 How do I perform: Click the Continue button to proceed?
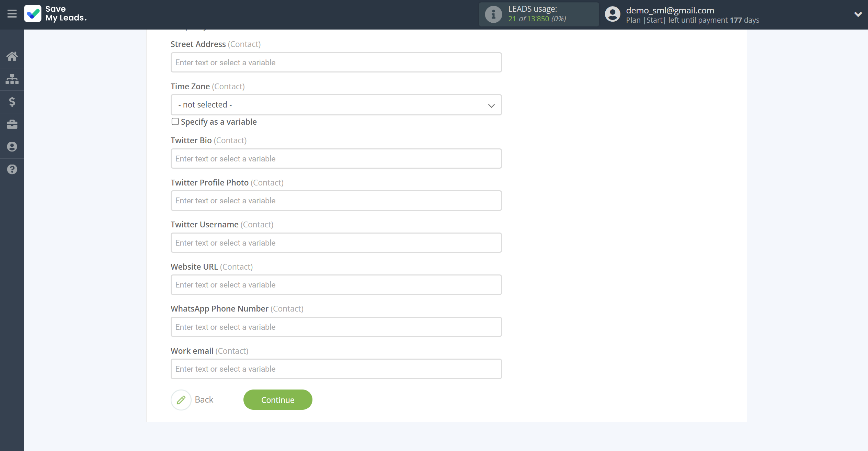[278, 399]
